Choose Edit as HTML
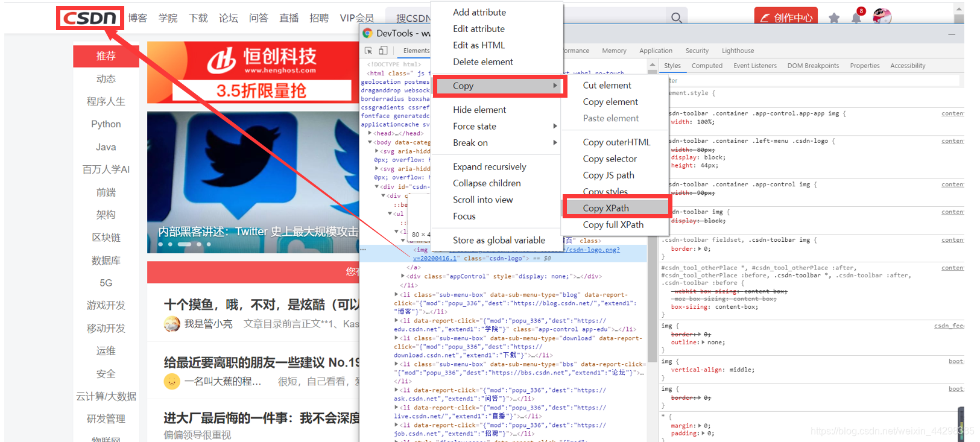Screen dimensions: 980x442 point(479,45)
